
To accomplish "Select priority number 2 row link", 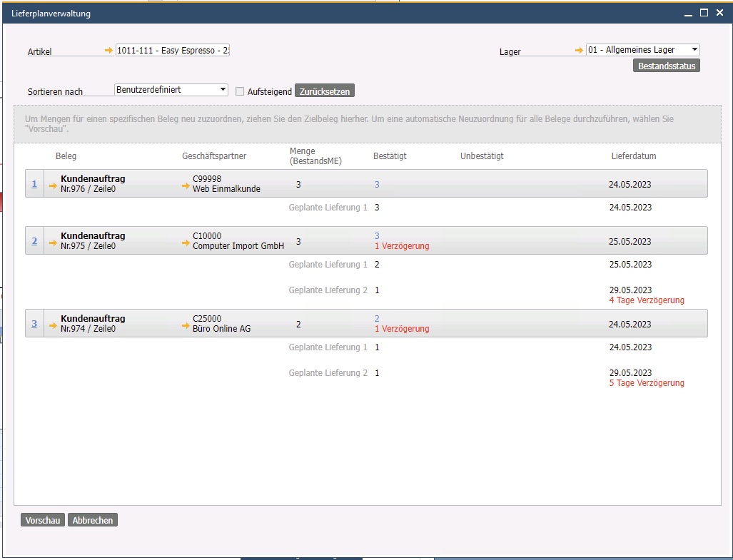I will coord(34,241).
